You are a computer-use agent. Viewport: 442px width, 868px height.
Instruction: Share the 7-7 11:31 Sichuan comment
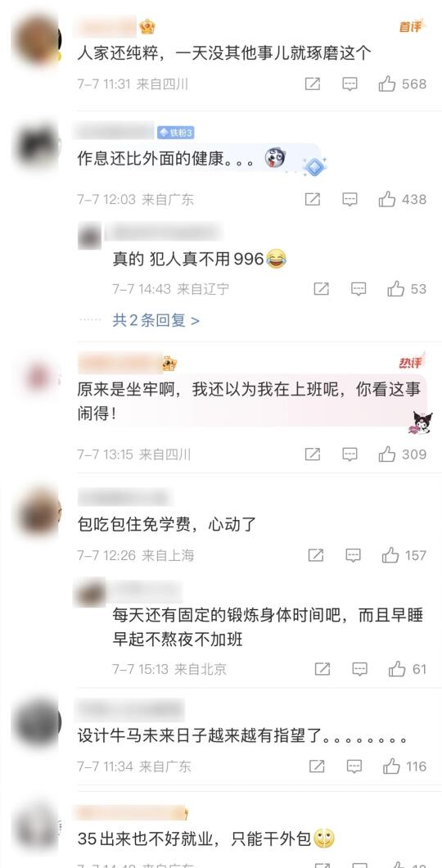313,84
